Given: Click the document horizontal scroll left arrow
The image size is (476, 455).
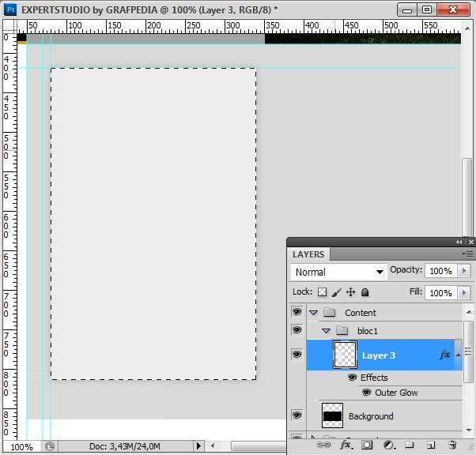Looking at the screenshot, I should point(213,446).
